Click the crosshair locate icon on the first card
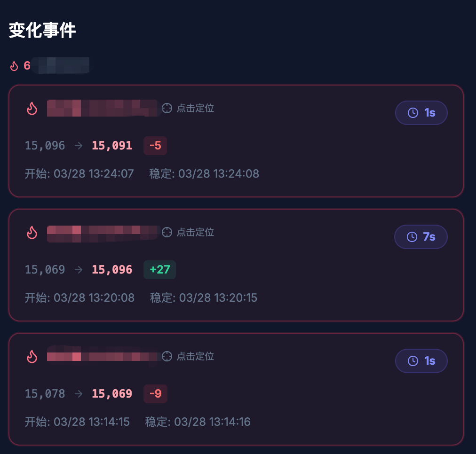The image size is (476, 454). [167, 108]
